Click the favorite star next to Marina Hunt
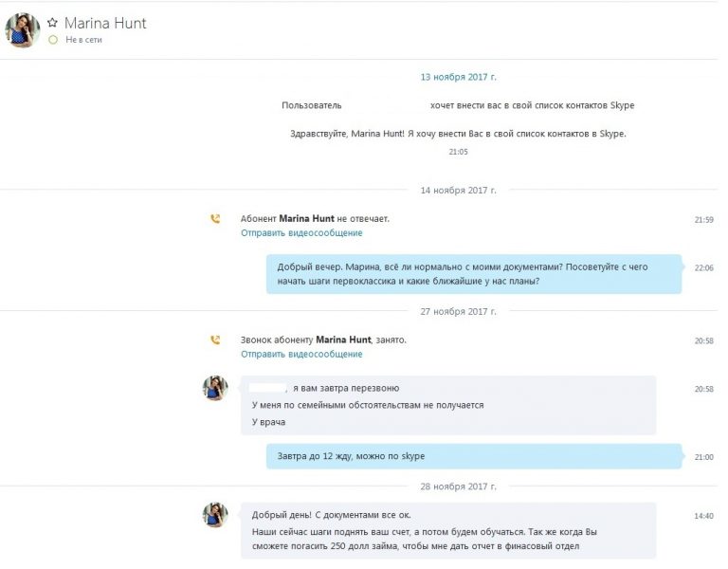This screenshot has width=728, height=569. coord(52,23)
